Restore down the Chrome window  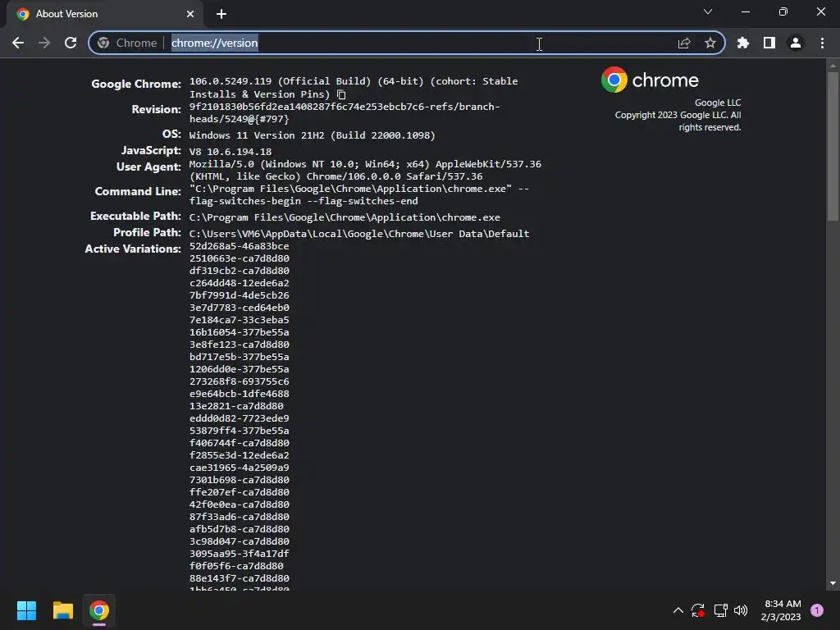783,11
